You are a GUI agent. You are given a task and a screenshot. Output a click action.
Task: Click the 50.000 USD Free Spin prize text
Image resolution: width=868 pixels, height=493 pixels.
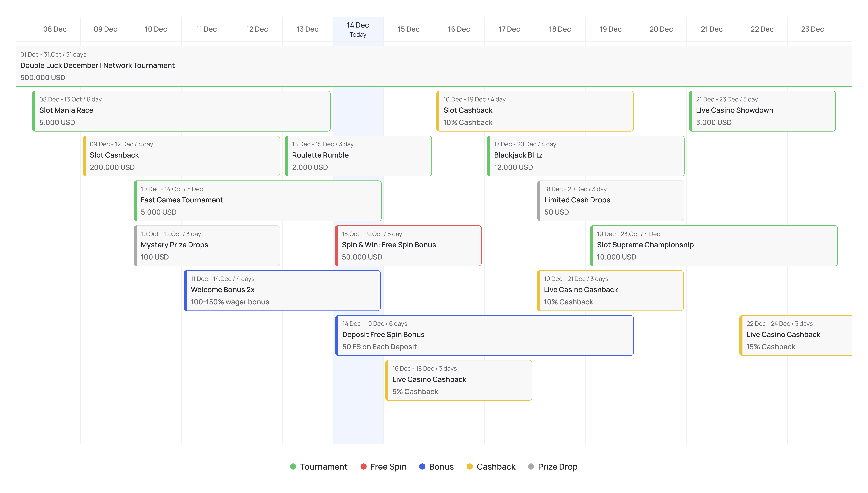tap(362, 257)
